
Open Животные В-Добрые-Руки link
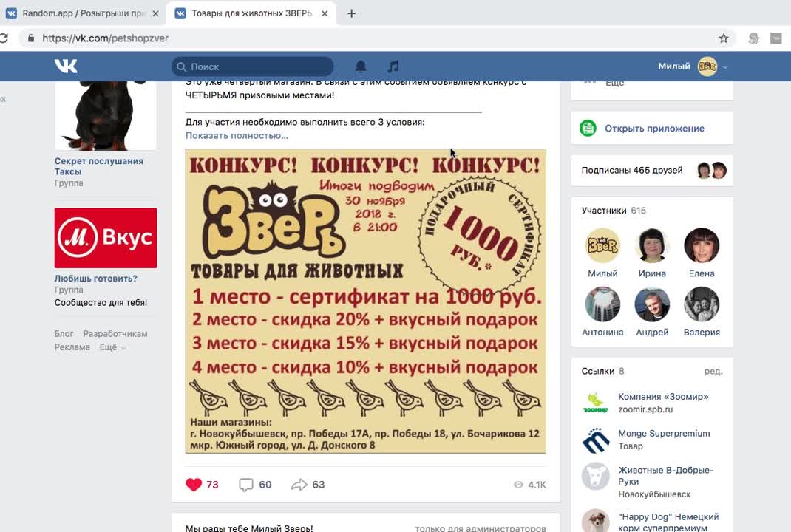click(665, 476)
